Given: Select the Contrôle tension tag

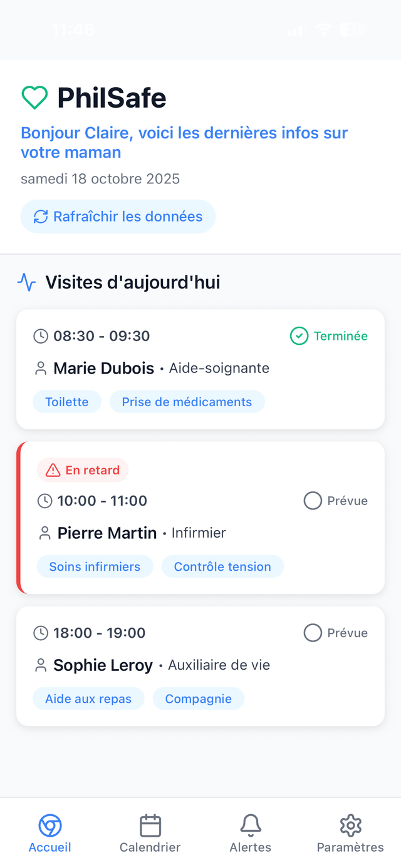Looking at the screenshot, I should tap(222, 566).
